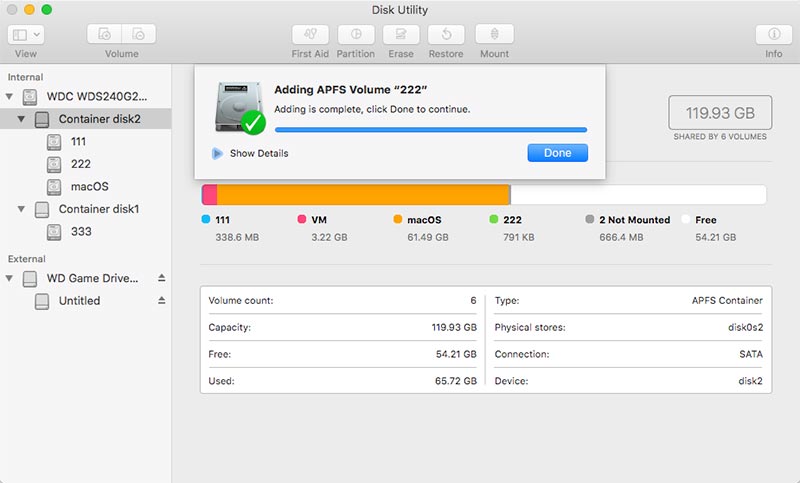This screenshot has height=483, width=800.
Task: Click the pink VM usage bar segment
Action: point(209,194)
